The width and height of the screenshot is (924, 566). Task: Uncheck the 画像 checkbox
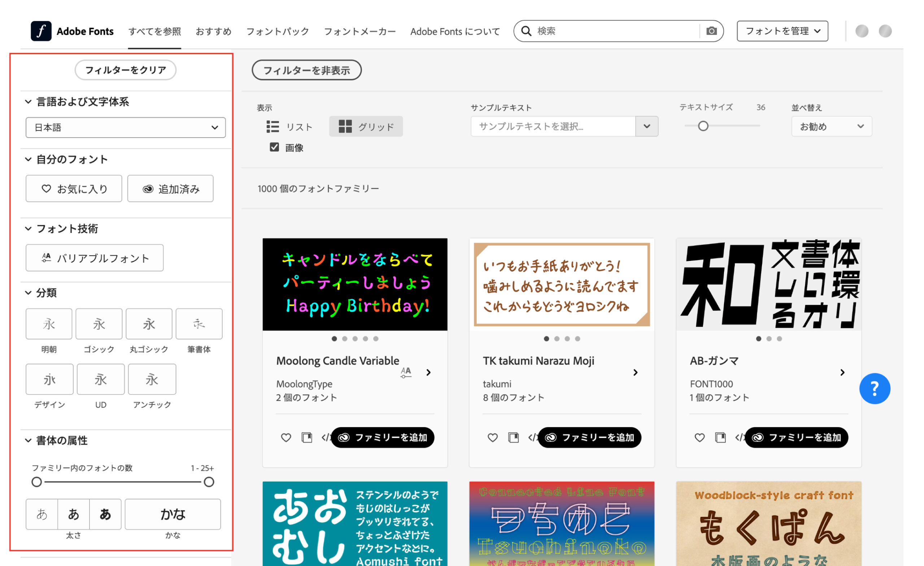[274, 147]
